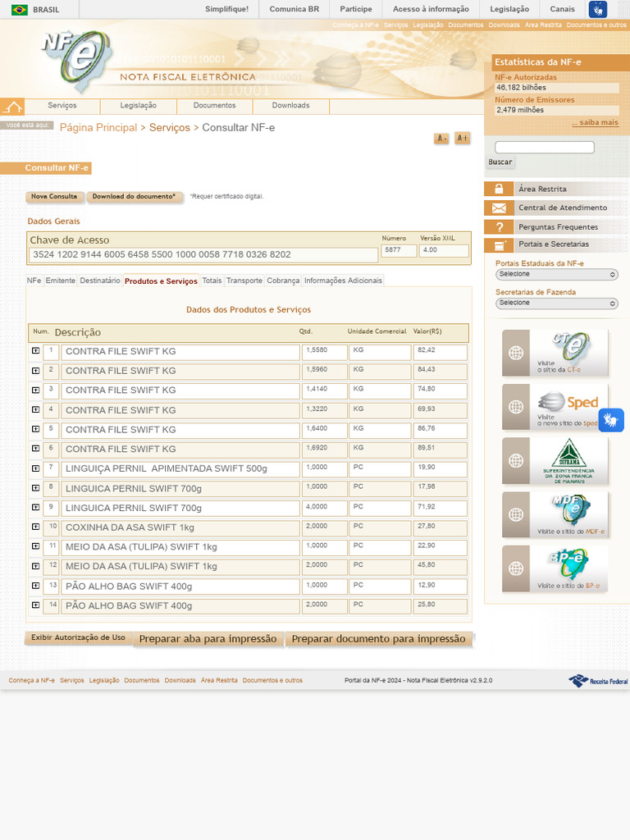Image resolution: width=630 pixels, height=840 pixels.
Task: Open the Downloads navigation menu
Action: click(291, 106)
